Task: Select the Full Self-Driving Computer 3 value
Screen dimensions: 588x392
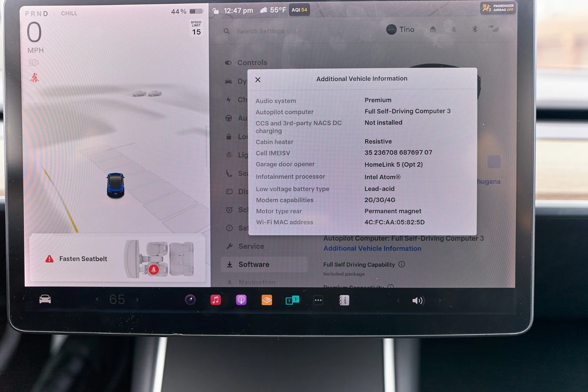Action: coord(407,111)
